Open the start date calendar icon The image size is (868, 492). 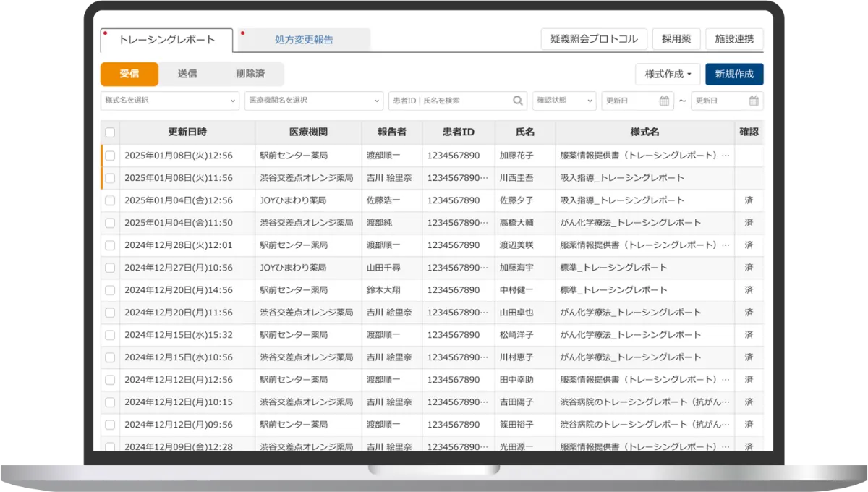tap(665, 101)
